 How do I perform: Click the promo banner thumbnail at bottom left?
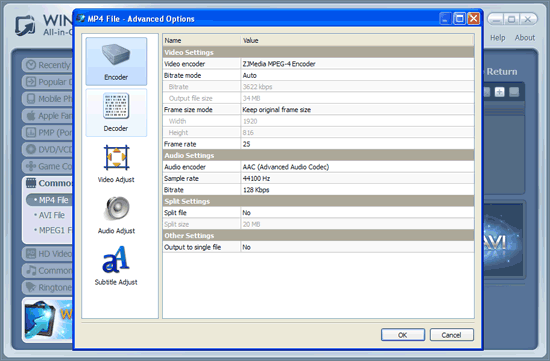[x=48, y=320]
